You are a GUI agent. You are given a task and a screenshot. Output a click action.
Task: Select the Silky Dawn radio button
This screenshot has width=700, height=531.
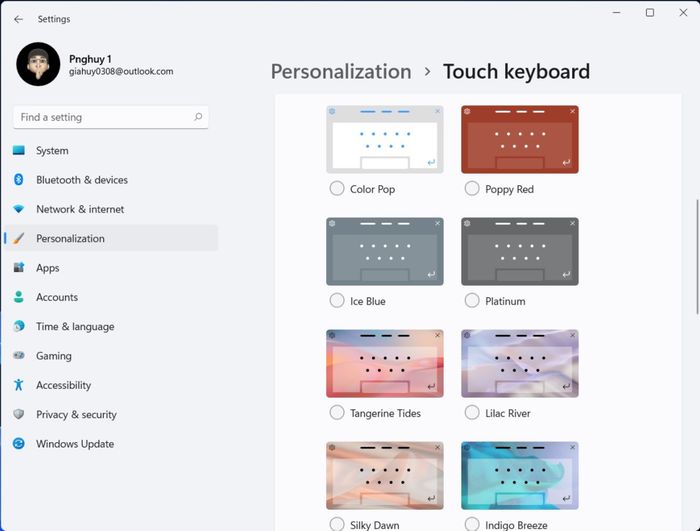(x=337, y=524)
